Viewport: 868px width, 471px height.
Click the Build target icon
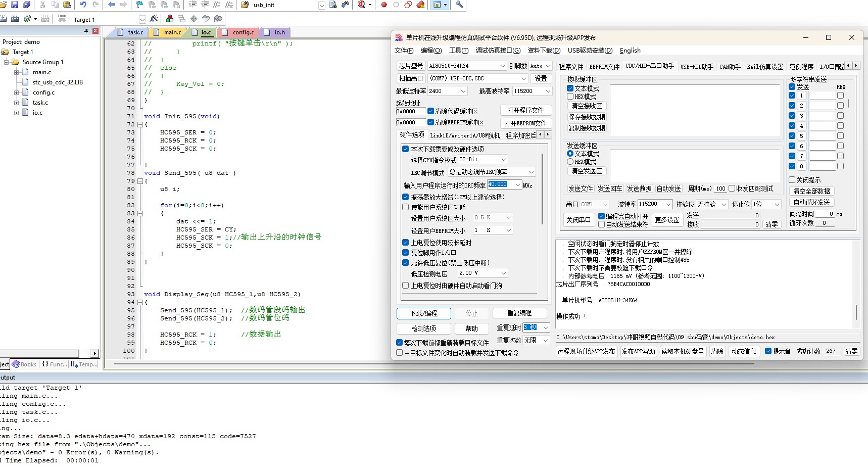[3, 19]
